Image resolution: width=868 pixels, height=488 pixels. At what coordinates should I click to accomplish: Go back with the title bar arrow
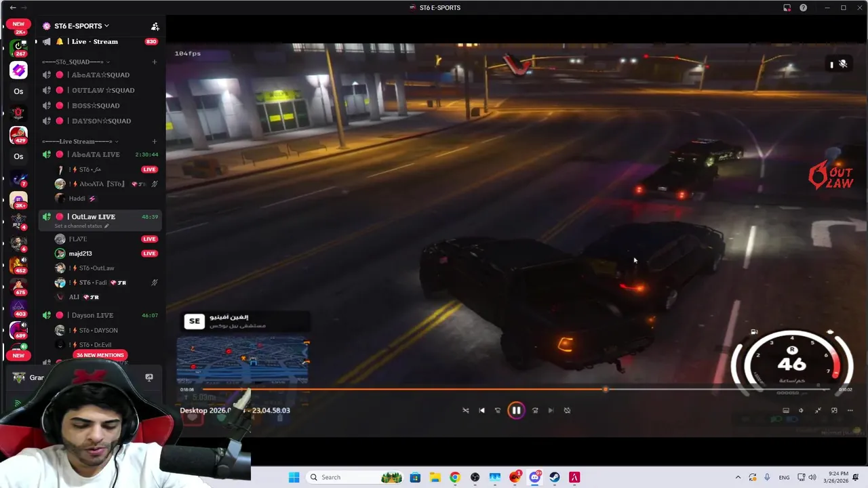(x=13, y=7)
